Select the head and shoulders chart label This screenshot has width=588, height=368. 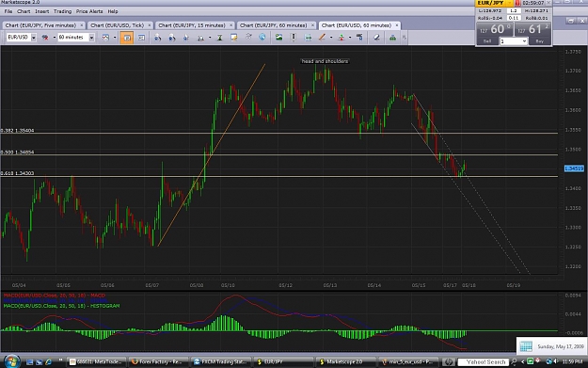point(325,61)
